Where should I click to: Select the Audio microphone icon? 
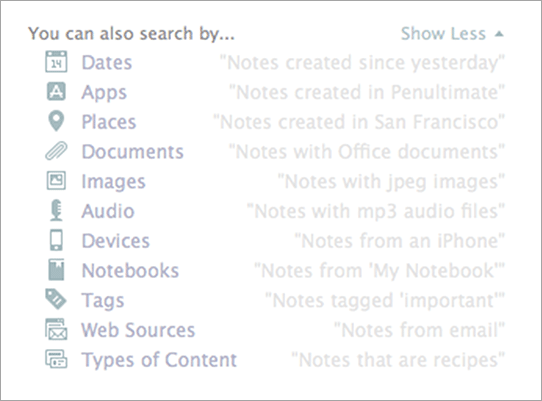pyautogui.click(x=56, y=210)
